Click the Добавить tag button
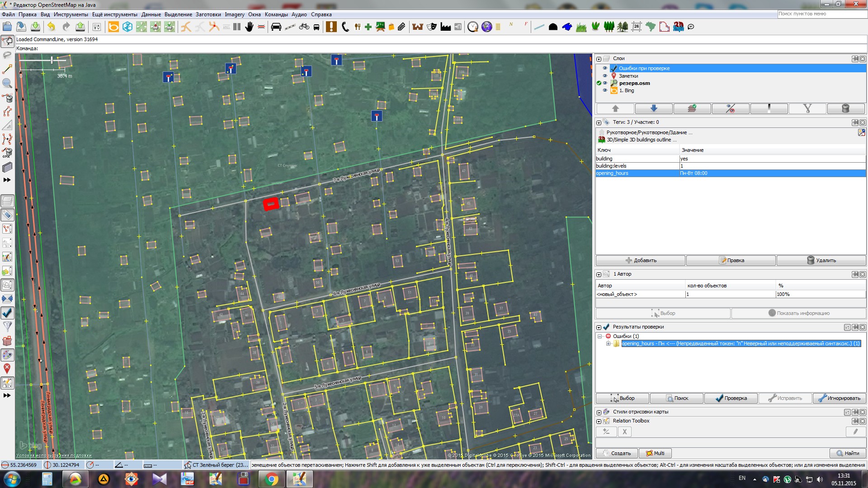This screenshot has height=488, width=868. point(641,260)
